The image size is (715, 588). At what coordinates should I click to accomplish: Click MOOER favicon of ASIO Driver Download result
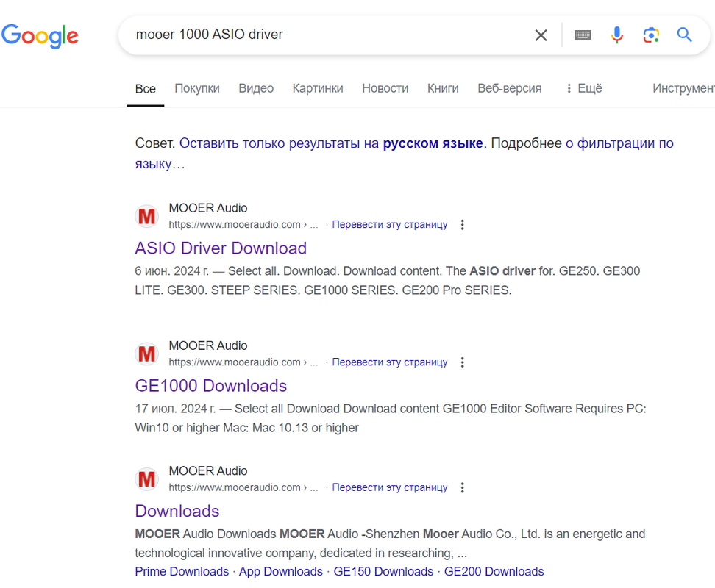(147, 216)
